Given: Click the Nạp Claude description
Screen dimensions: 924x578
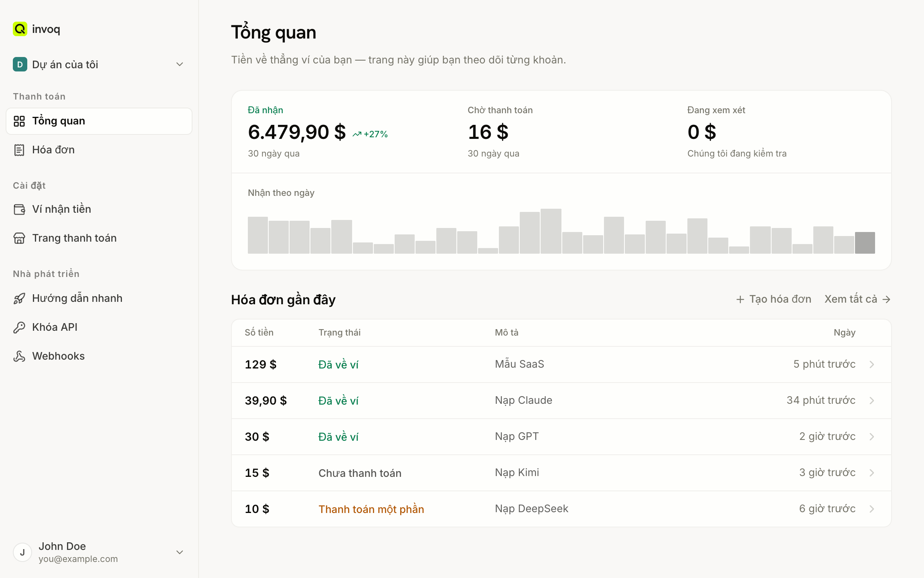Looking at the screenshot, I should 523,400.
